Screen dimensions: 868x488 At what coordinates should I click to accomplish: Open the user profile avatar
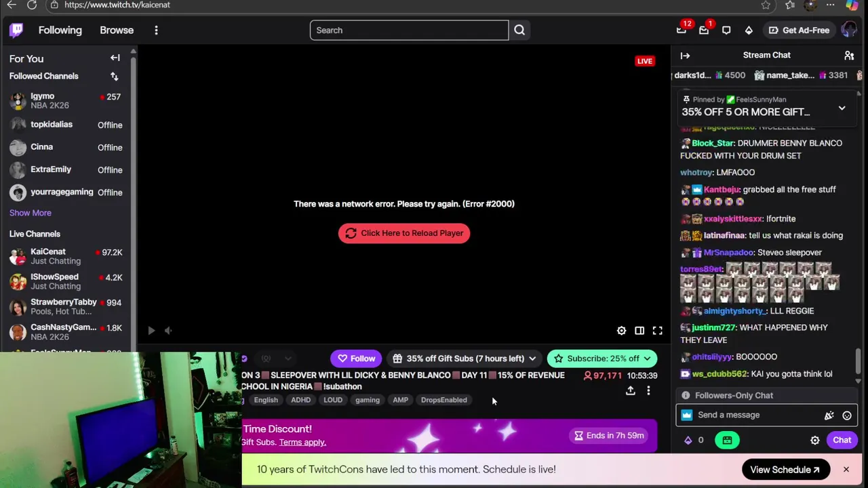[x=848, y=30]
